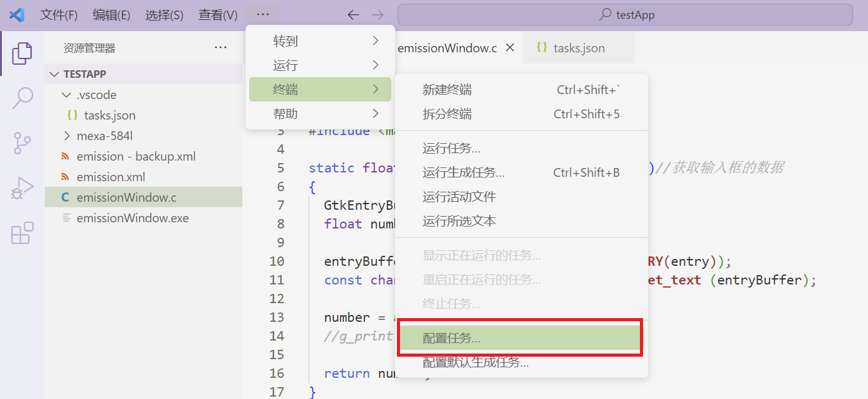Screen dimensions: 868x399
Task: Open the Explorer more actions ellipsis
Action: click(220, 47)
